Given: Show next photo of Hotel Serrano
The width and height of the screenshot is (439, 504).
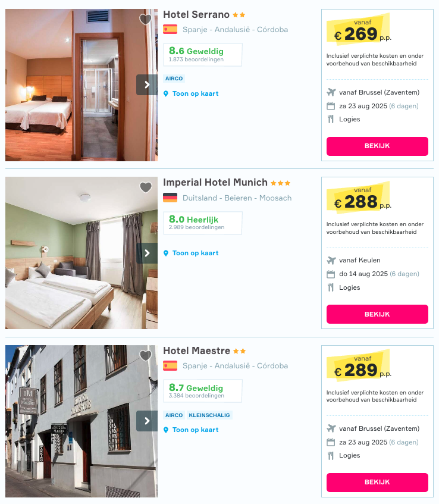Looking at the screenshot, I should 147,85.
